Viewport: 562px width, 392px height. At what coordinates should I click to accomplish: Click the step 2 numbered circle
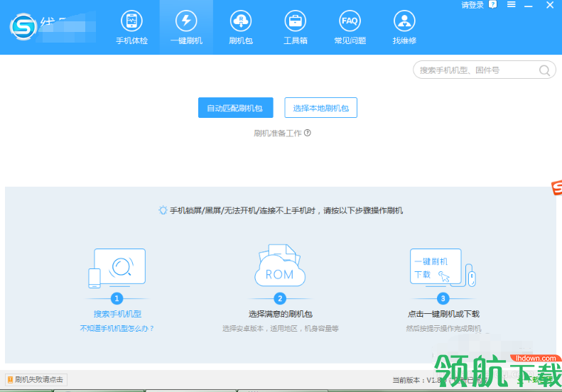tap(280, 298)
